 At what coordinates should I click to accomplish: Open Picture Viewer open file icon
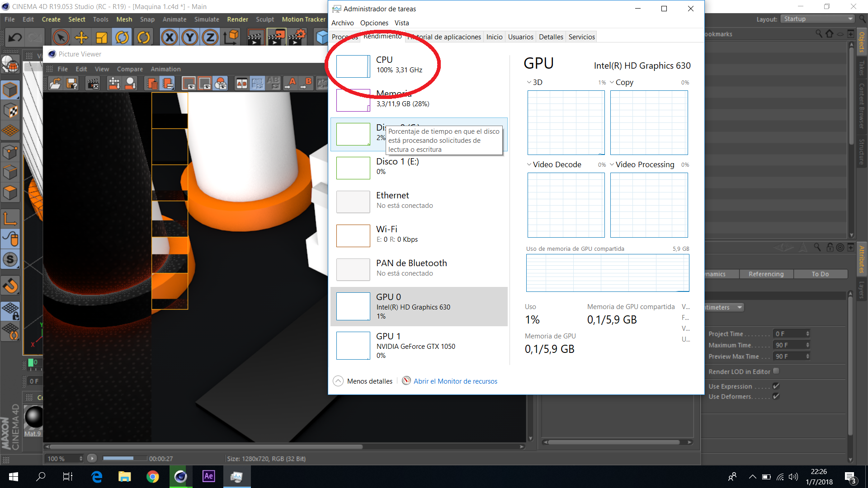point(56,84)
